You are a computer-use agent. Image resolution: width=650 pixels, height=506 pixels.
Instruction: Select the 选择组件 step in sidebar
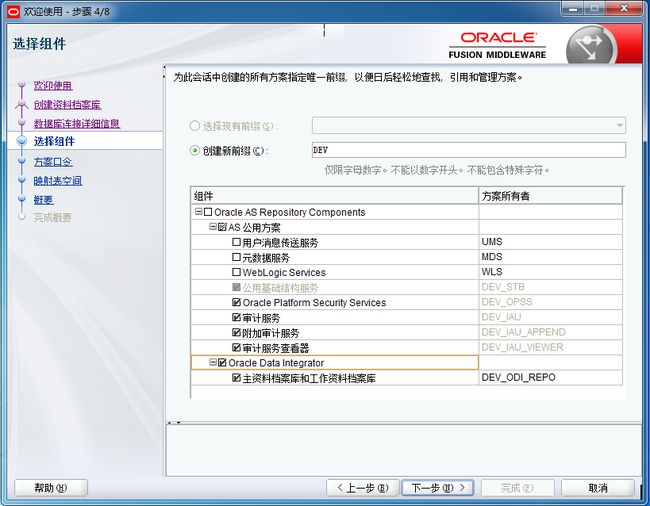54,141
